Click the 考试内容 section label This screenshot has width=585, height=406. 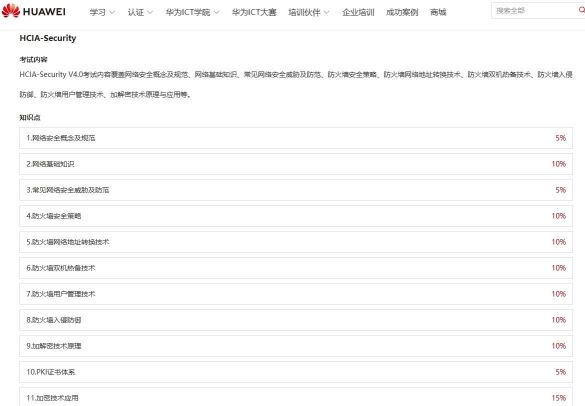pos(34,60)
